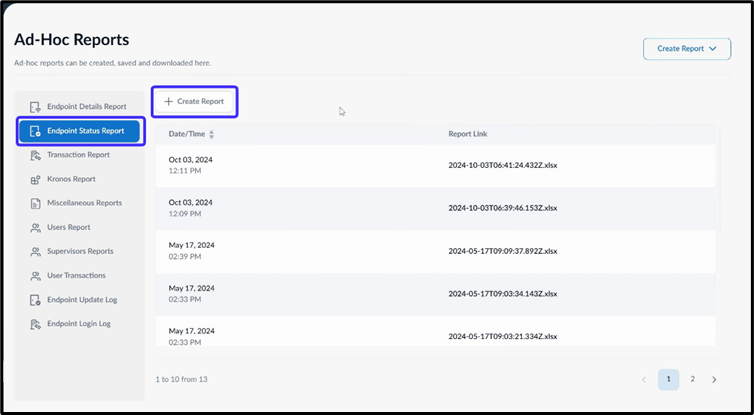Open the Endpoint Login Log
The width and height of the screenshot is (754, 415).
click(x=80, y=324)
